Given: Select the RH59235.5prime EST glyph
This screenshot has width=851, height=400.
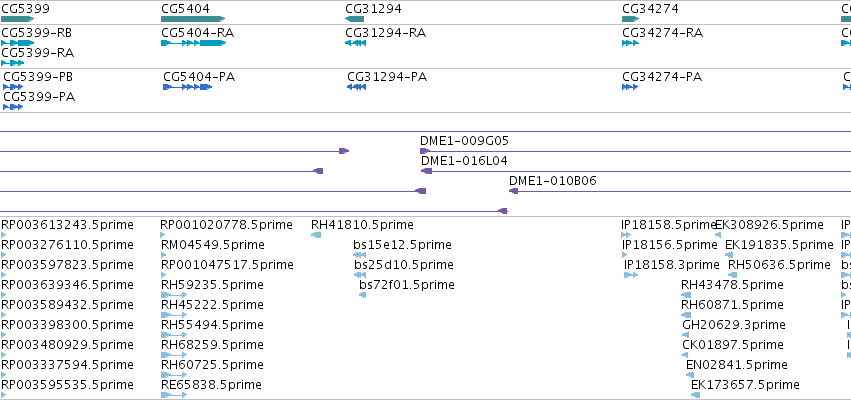Looking at the screenshot, I should (174, 295).
